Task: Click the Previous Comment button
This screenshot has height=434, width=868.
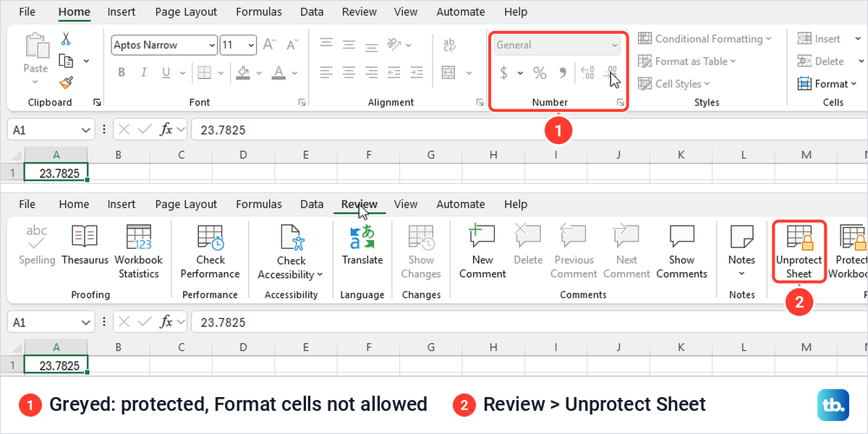Action: [574, 252]
